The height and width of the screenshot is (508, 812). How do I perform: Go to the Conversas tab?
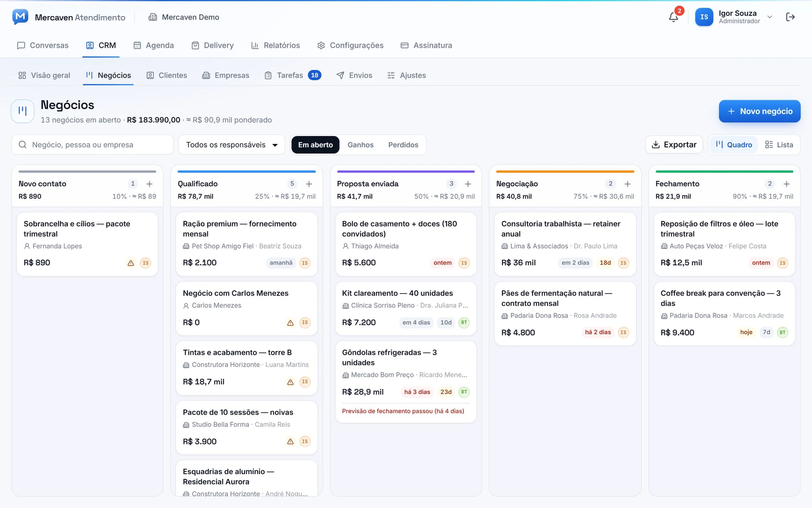point(43,45)
